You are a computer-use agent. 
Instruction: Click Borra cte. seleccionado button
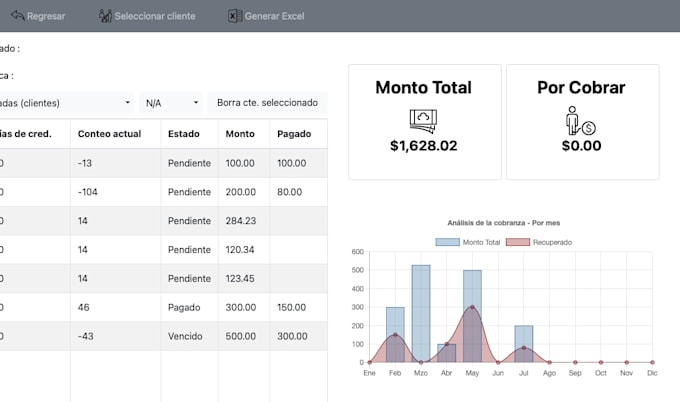[x=267, y=103]
